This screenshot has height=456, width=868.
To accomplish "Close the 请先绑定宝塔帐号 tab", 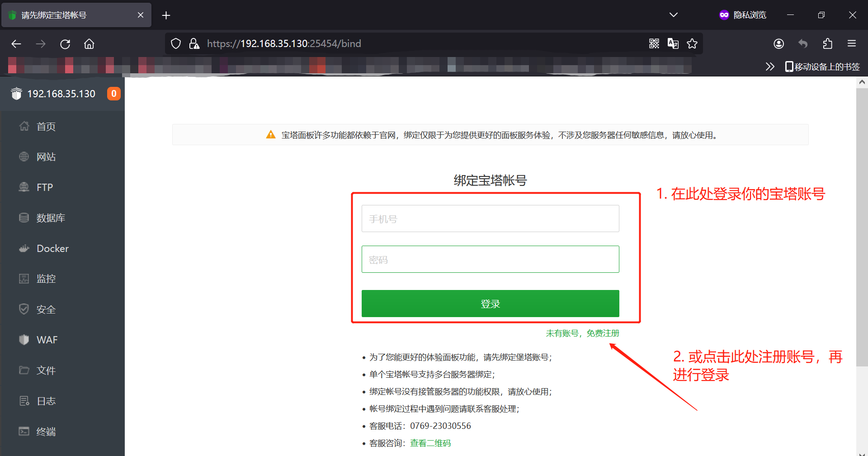I will pos(141,15).
